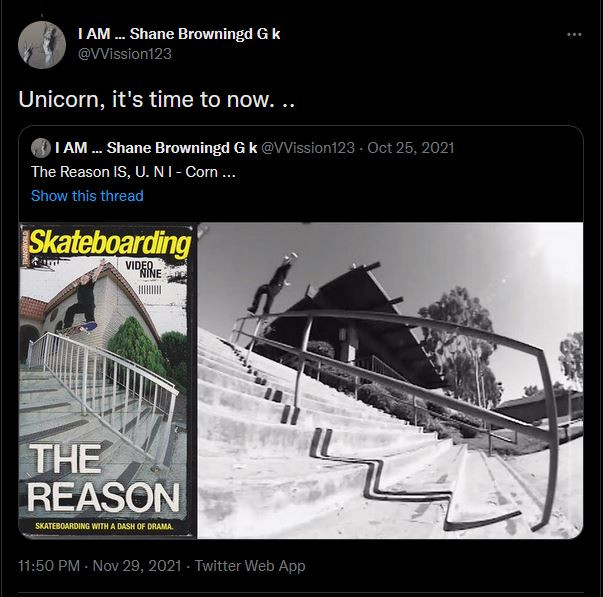Click 'Skateboarding with a dash of drama' caption
Viewport: 603px width, 597px height.
(x=104, y=526)
